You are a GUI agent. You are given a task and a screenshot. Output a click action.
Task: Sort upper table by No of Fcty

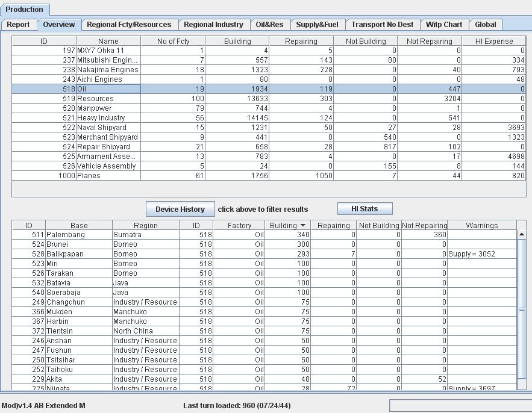(x=173, y=41)
